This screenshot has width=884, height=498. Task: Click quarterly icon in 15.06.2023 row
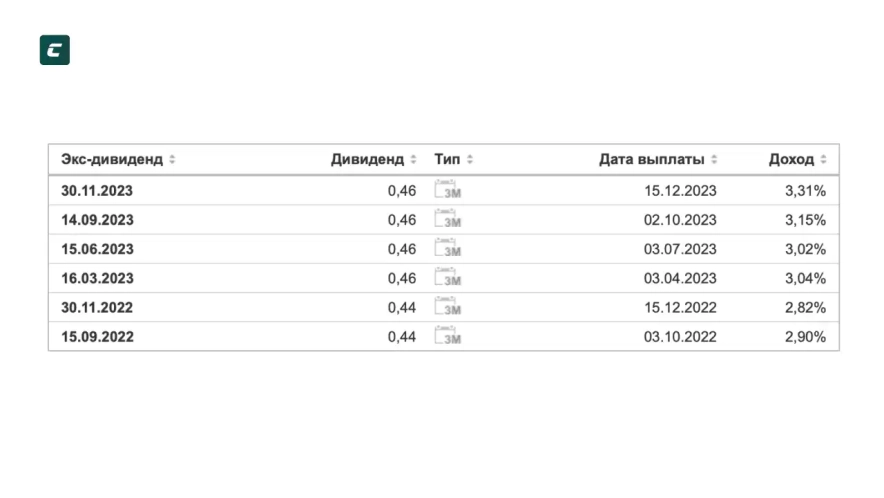click(448, 249)
